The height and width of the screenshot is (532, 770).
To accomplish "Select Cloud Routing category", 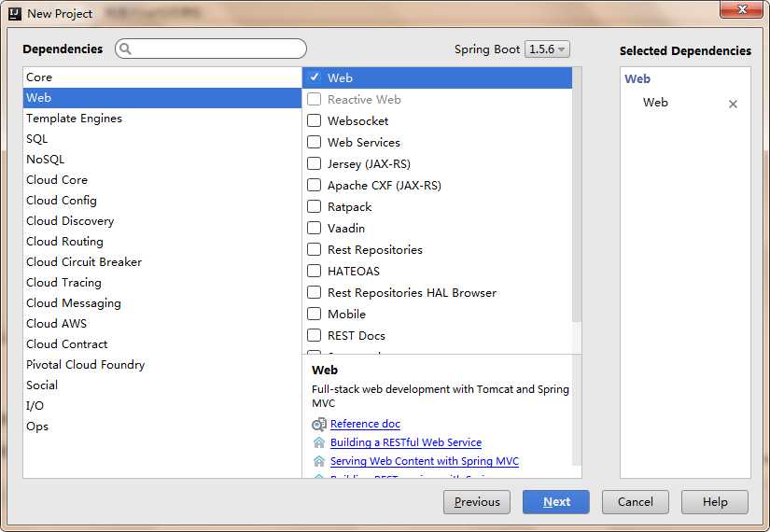I will point(162,242).
